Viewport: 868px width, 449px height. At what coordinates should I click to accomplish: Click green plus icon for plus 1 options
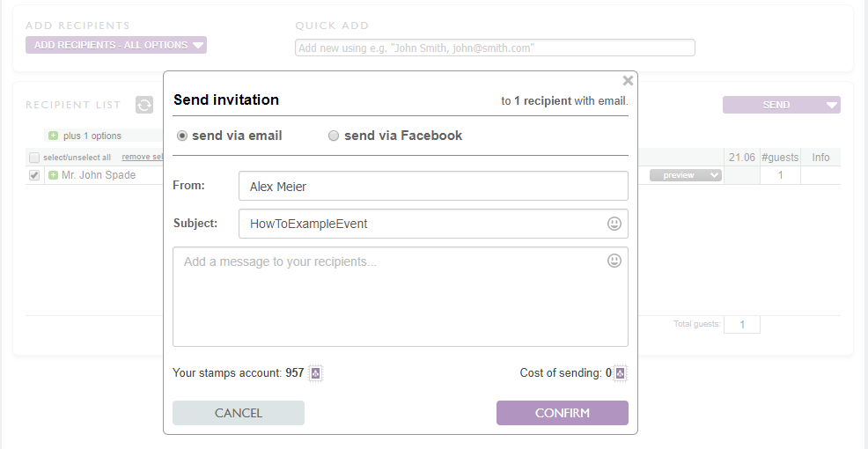coord(54,136)
